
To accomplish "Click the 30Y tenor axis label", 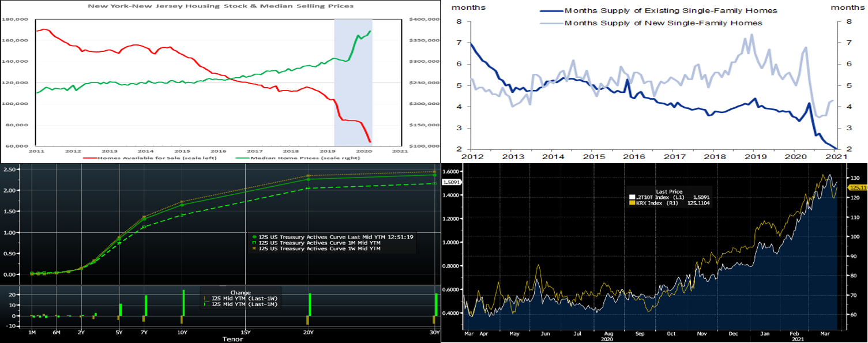I will (x=434, y=333).
